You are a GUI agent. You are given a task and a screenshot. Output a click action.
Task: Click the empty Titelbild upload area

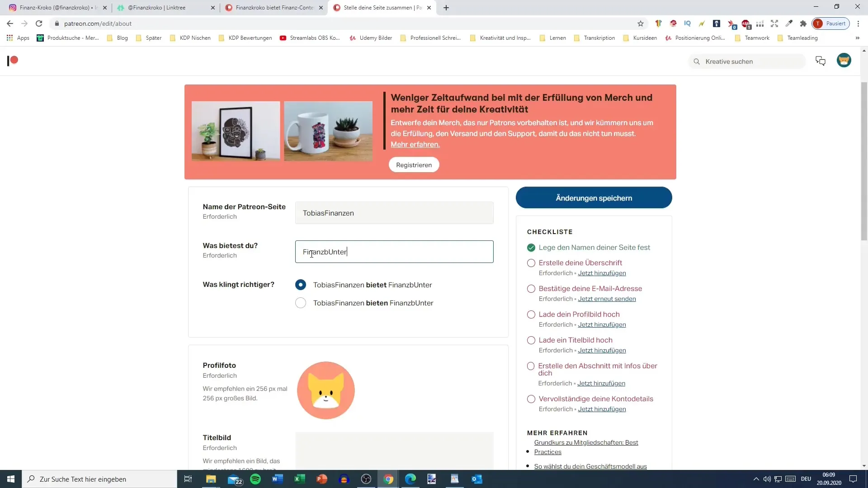(394, 451)
